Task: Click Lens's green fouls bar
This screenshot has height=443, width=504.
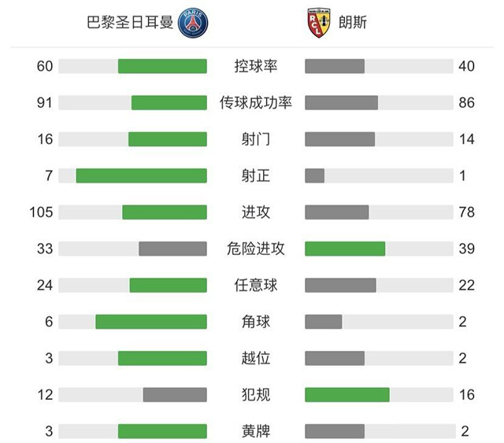Action: click(x=347, y=394)
